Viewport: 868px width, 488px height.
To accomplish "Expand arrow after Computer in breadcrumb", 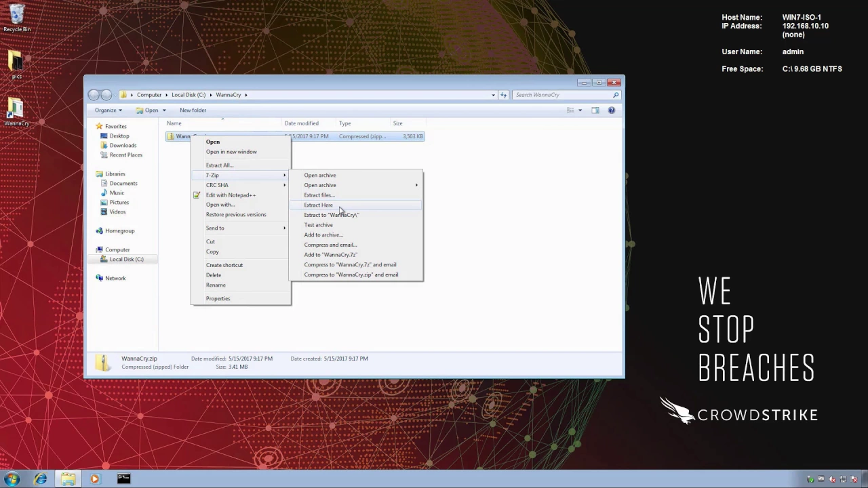I will tap(166, 95).
